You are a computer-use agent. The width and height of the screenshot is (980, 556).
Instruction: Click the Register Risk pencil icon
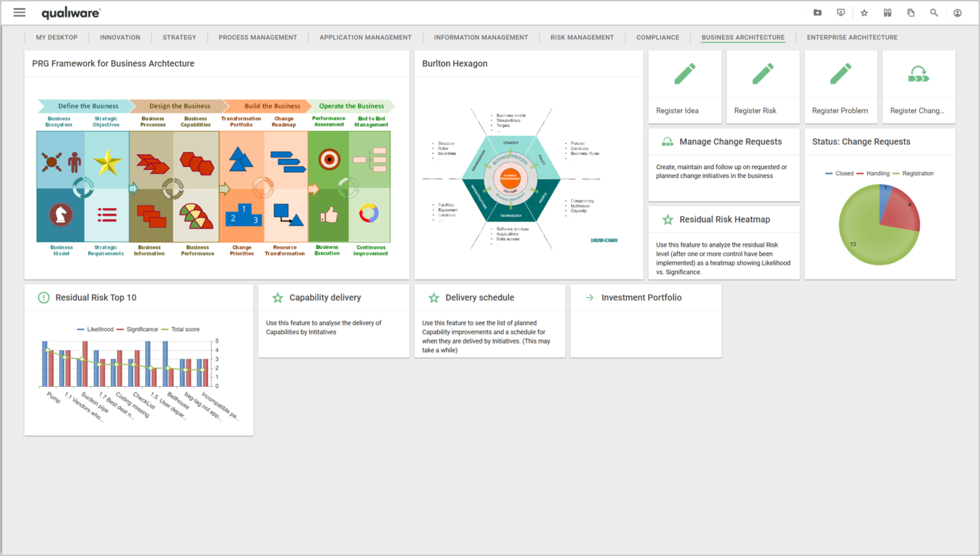[x=762, y=73]
